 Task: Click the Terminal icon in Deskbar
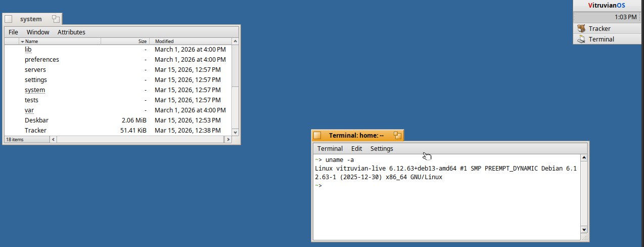click(x=581, y=39)
